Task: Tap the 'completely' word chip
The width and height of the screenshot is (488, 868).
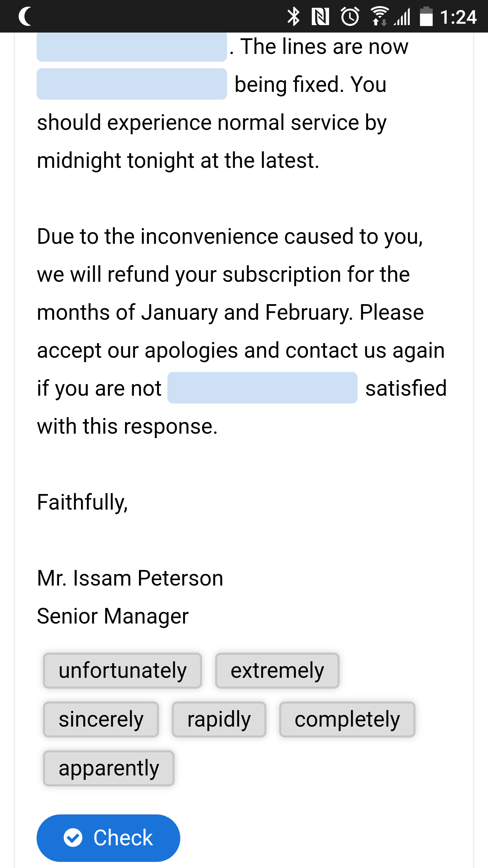Action: (347, 719)
